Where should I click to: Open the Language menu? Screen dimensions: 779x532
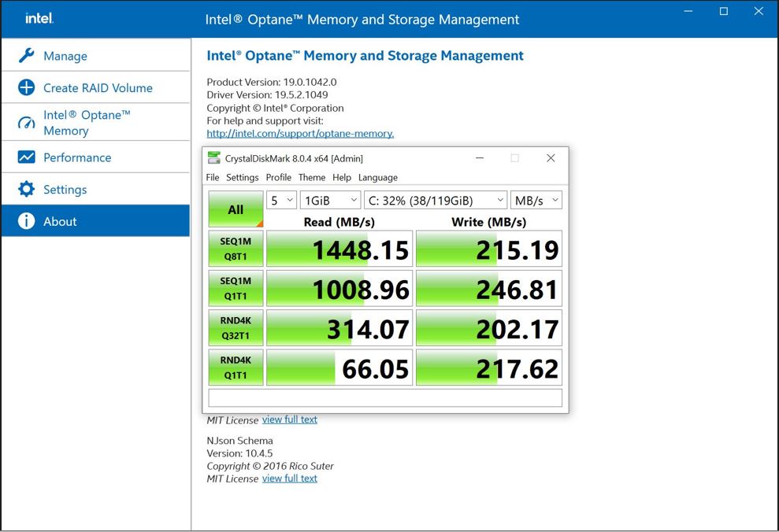tap(377, 177)
